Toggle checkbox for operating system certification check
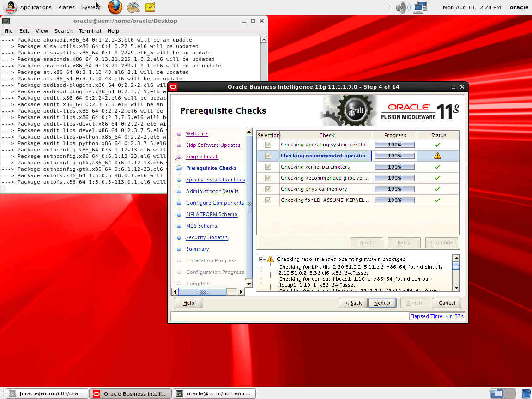This screenshot has height=399, width=532. (268, 145)
